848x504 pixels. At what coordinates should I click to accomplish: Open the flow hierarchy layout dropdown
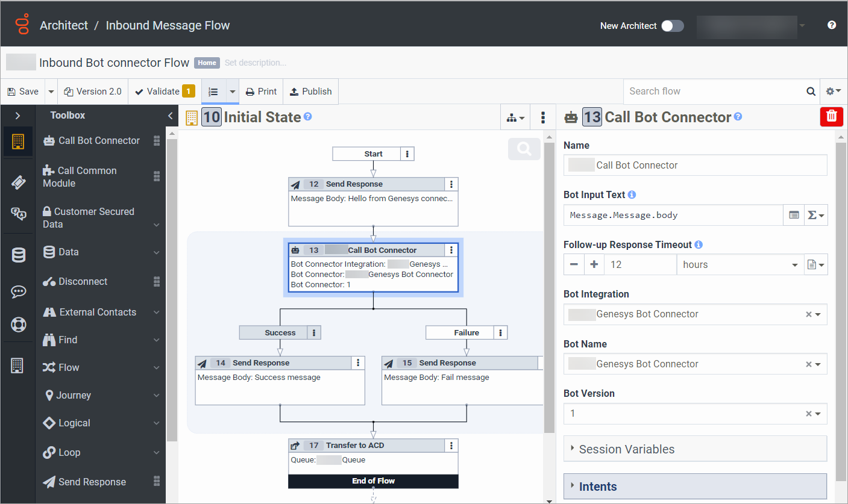click(x=515, y=117)
